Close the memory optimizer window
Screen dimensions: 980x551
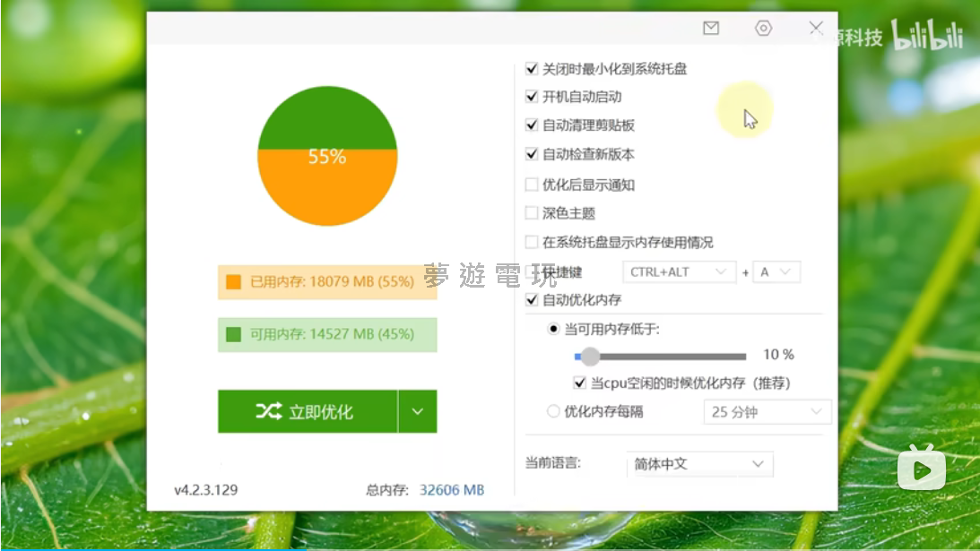tap(815, 28)
